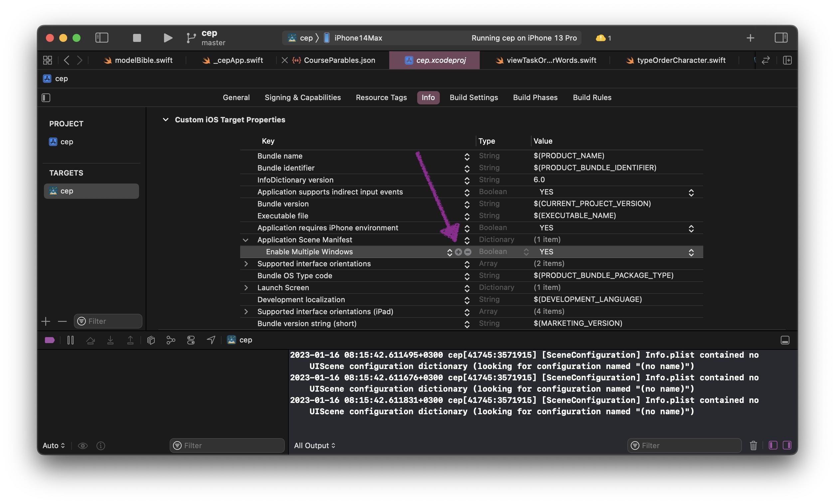The image size is (835, 504).
Task: Open Build Phases tab
Action: (535, 97)
